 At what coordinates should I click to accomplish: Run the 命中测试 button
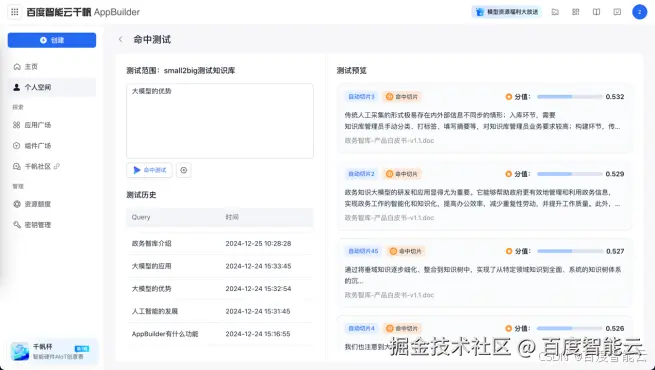pos(149,170)
